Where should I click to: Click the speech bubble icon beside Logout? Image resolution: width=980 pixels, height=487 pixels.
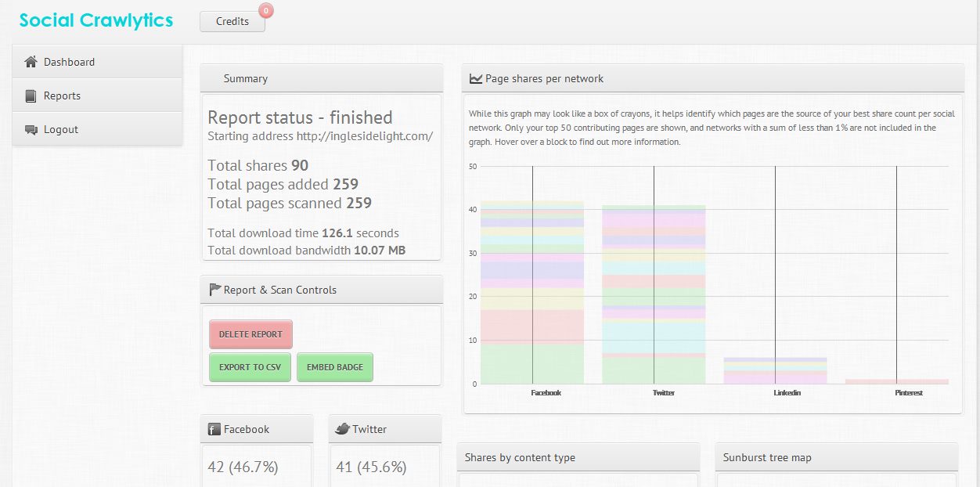click(x=31, y=129)
